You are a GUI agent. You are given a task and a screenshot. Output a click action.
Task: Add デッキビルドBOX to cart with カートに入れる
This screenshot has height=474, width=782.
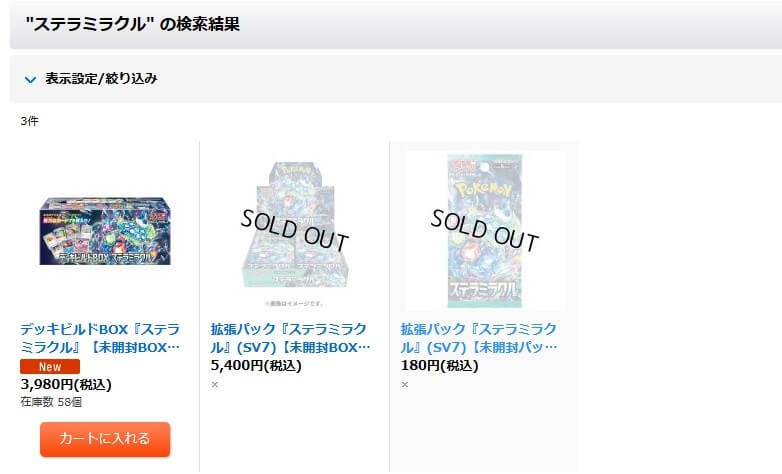coord(105,439)
